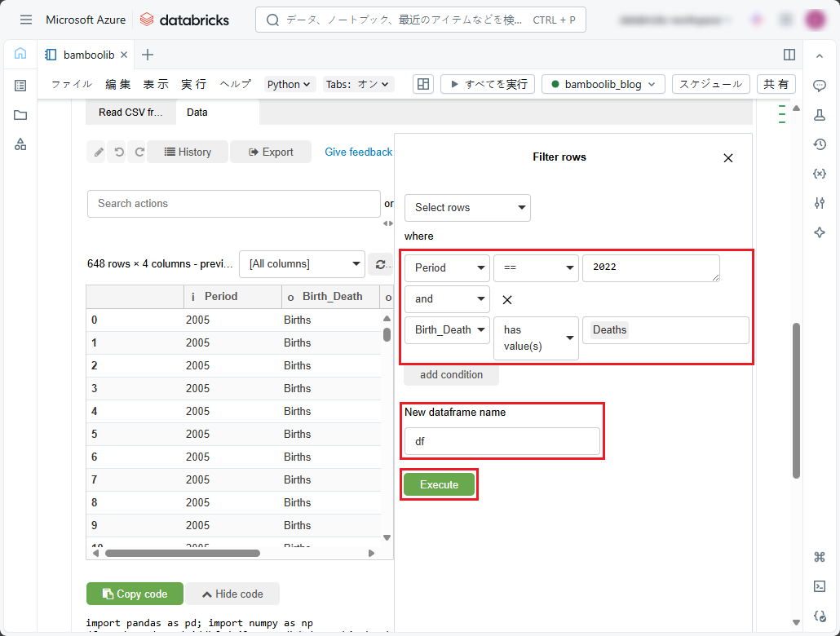
Task: Click the hamburger menu icon
Action: point(26,20)
